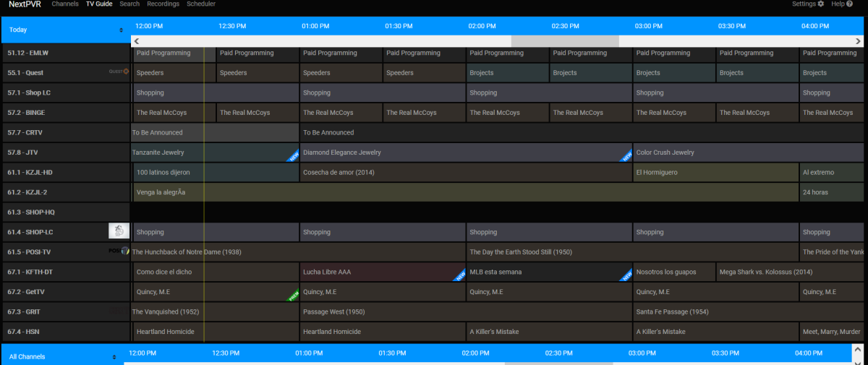Click the NEW badge on Diamond Elegance Jewelry

point(626,156)
